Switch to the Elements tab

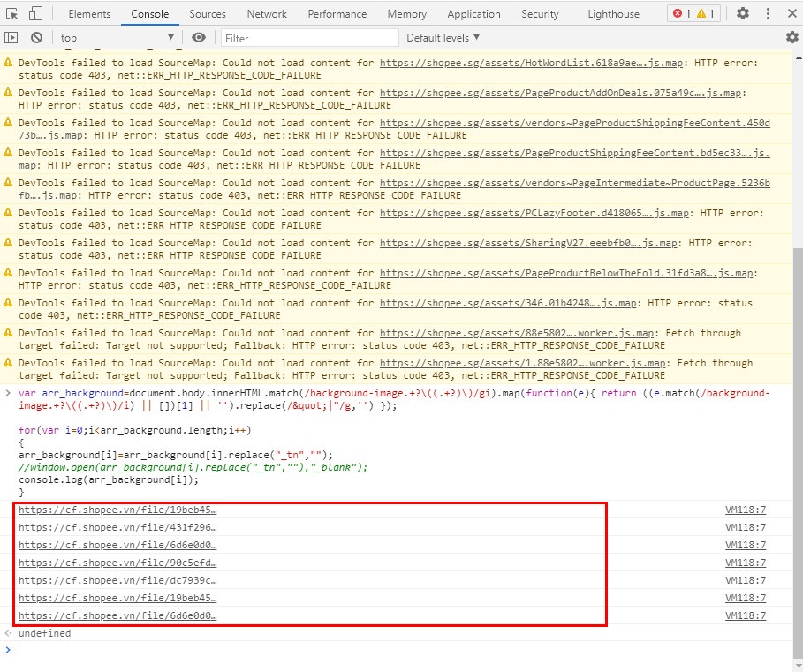coord(89,13)
